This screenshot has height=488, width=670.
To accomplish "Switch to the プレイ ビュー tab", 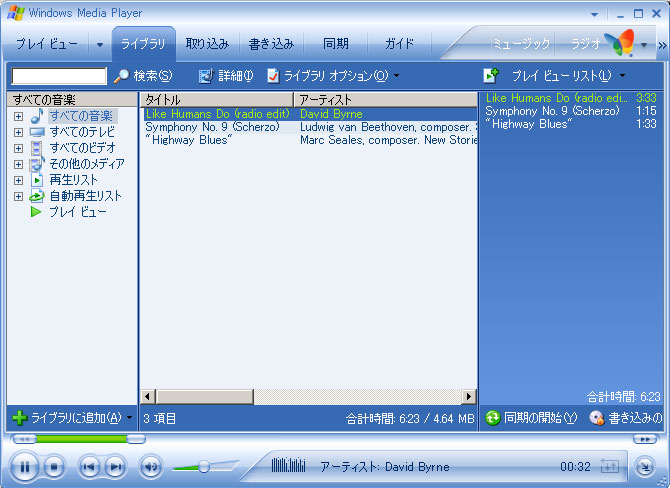I will (x=47, y=44).
